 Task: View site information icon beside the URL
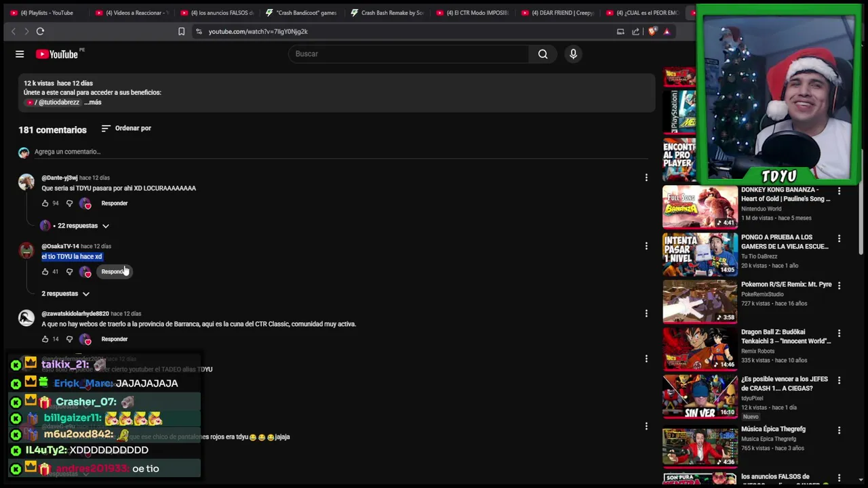click(199, 31)
